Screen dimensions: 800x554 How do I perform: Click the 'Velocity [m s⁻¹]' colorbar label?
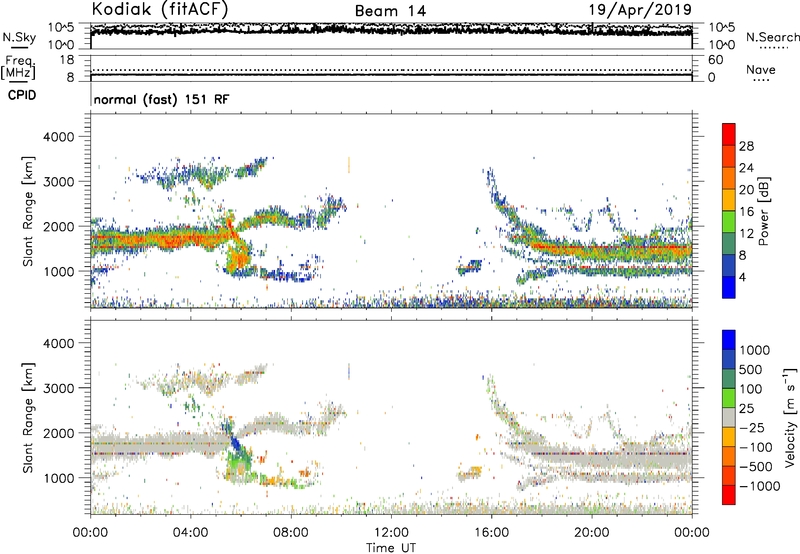pyautogui.click(x=790, y=417)
